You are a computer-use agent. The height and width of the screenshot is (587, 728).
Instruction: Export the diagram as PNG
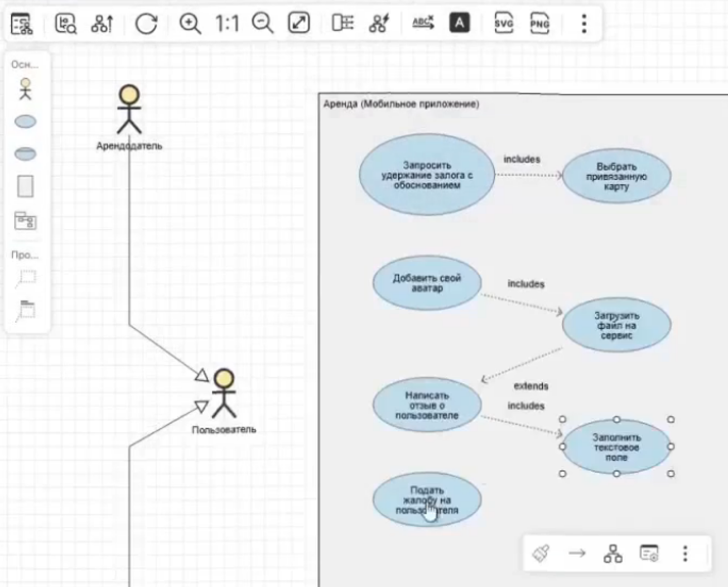pos(539,23)
